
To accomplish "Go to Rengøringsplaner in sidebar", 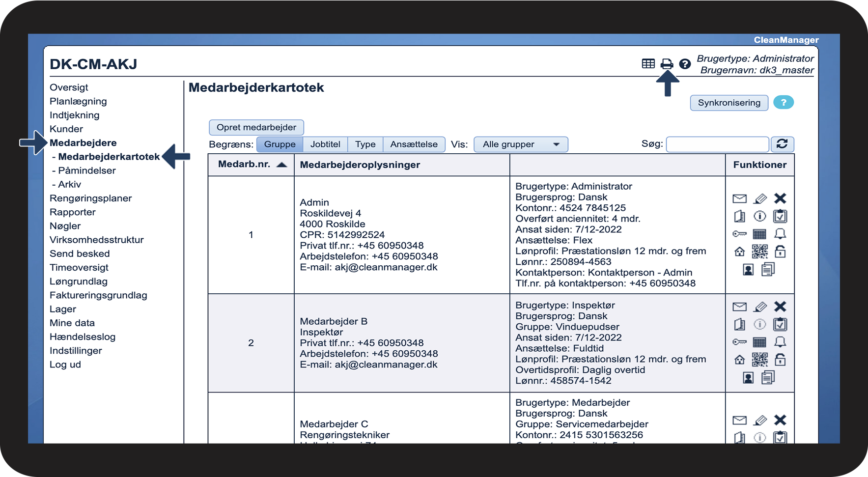I will pyautogui.click(x=91, y=198).
